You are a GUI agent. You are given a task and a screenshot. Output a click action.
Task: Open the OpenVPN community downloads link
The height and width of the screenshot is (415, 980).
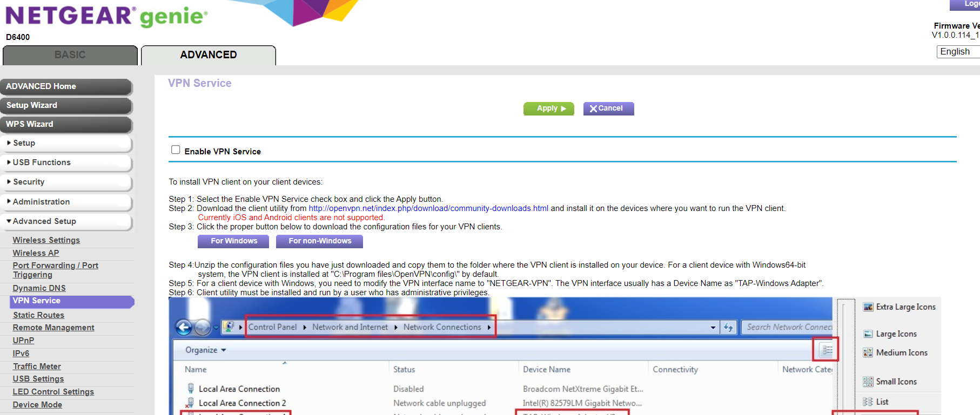pos(428,208)
